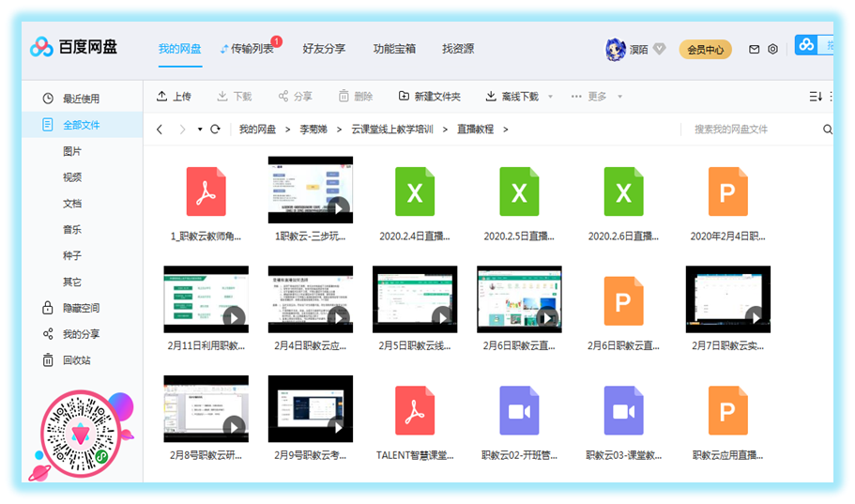This screenshot has height=504, width=855.
Task: Click the blue cloud icon button
Action: point(806,45)
